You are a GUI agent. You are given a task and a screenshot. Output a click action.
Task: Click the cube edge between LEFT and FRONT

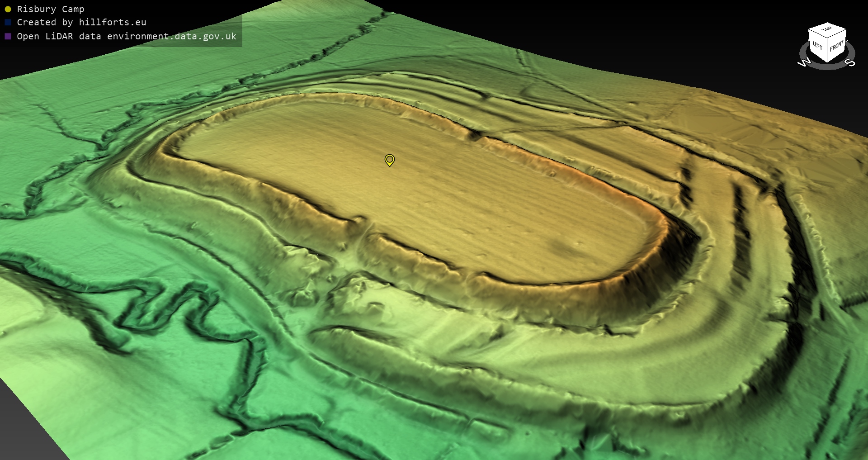point(828,50)
